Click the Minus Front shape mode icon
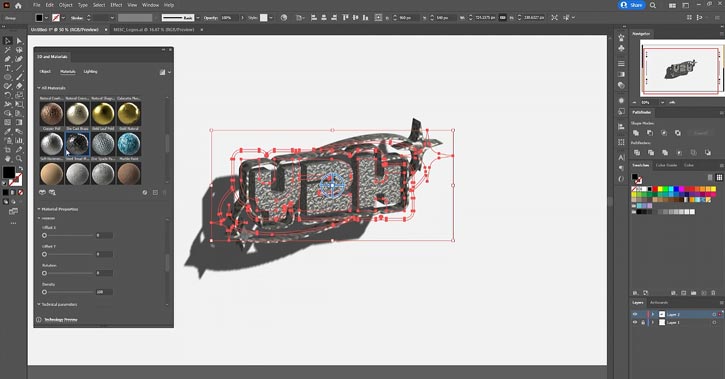This screenshot has width=725, height=379. (x=650, y=133)
